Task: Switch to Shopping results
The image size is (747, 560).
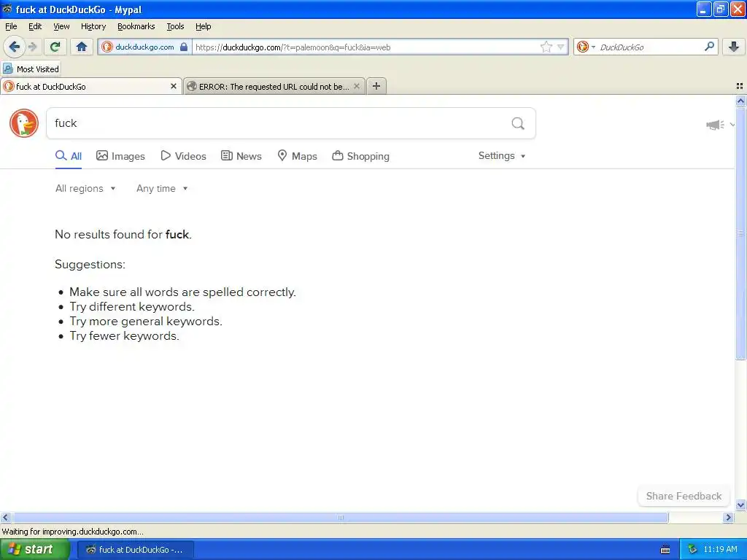Action: (360, 156)
